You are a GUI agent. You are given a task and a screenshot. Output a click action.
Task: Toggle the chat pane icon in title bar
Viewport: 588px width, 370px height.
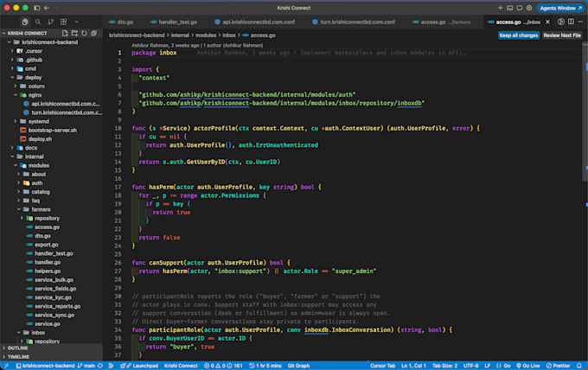point(520,8)
